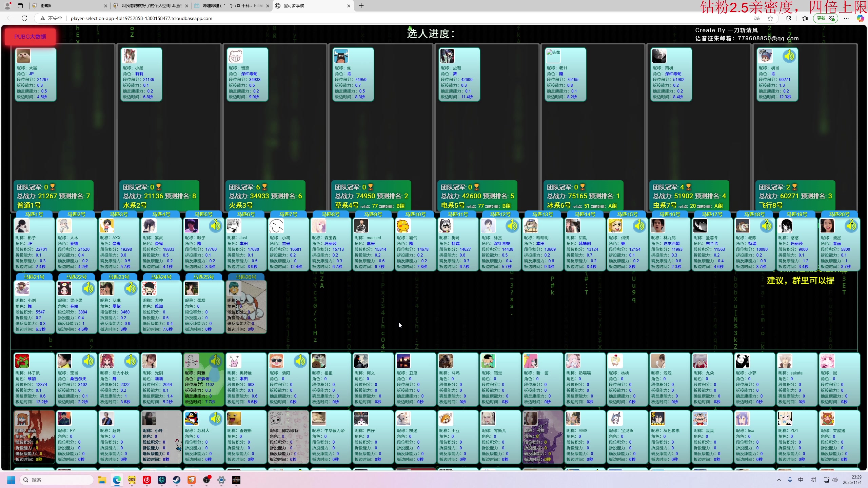Screen dimensions: 868x488
Task: Click the PUBG大数据 red button
Action: tap(30, 37)
